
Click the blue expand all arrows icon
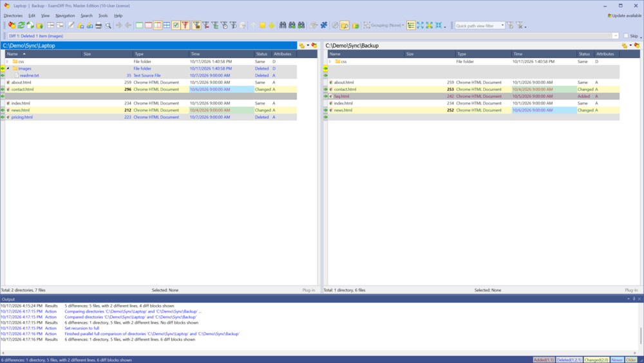[x=420, y=26]
